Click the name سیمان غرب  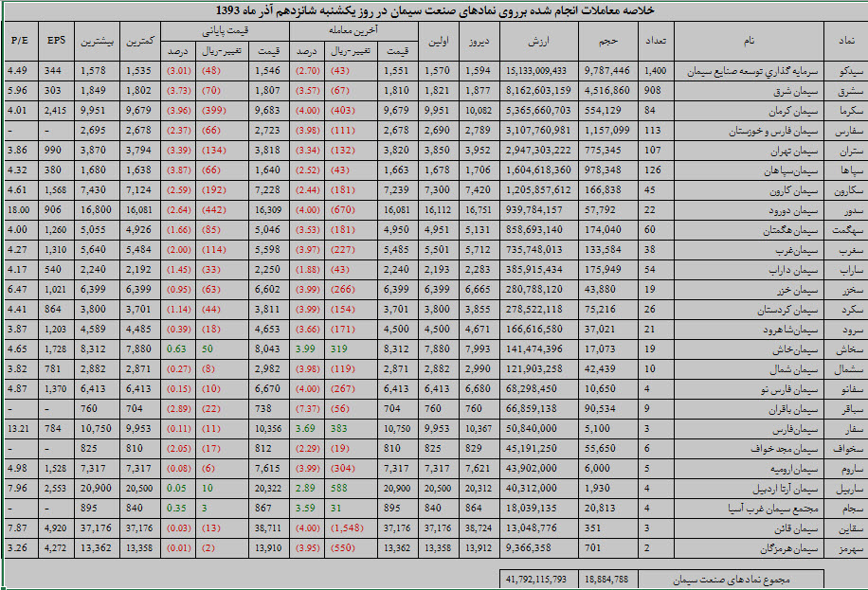(x=796, y=251)
